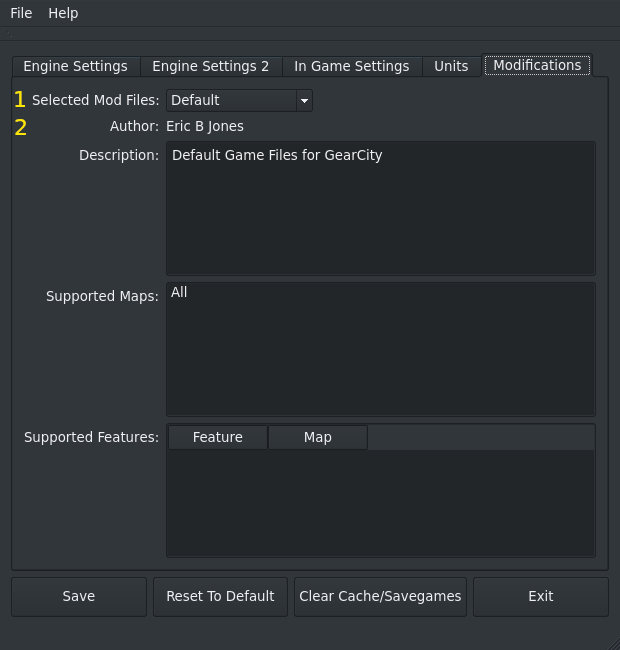Click the Map column header
Viewport: 620px width, 650px height.
(x=317, y=437)
